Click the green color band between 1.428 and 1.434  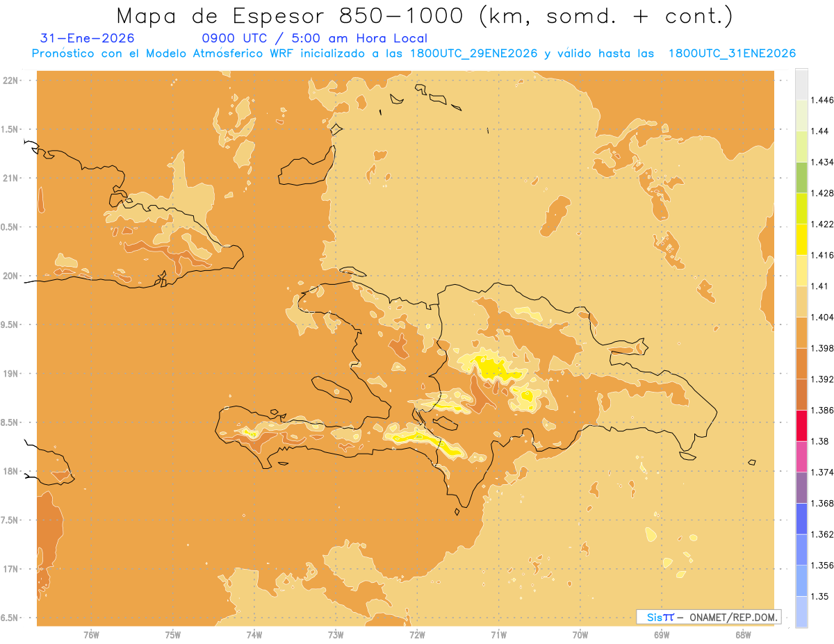point(801,178)
